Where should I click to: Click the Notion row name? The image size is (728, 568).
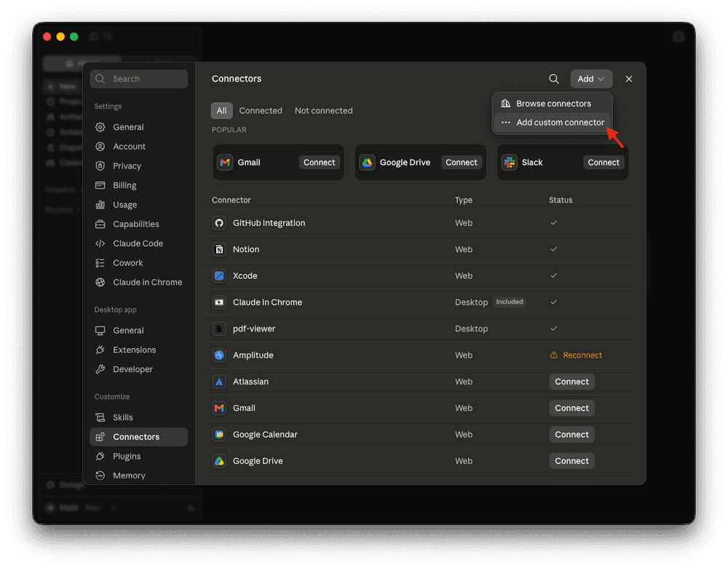click(x=246, y=249)
